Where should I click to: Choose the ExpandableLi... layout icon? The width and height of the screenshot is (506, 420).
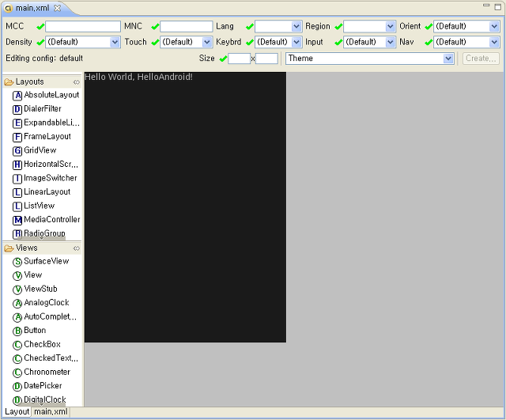click(x=17, y=123)
